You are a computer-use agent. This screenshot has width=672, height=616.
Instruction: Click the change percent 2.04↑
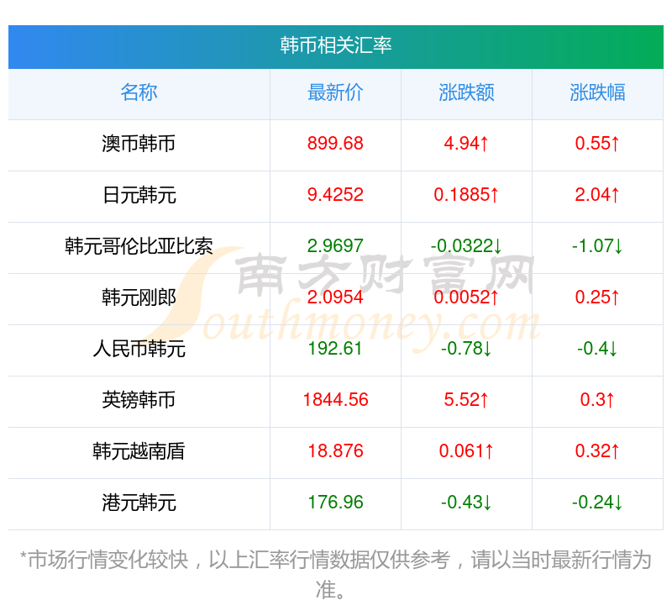(597, 195)
